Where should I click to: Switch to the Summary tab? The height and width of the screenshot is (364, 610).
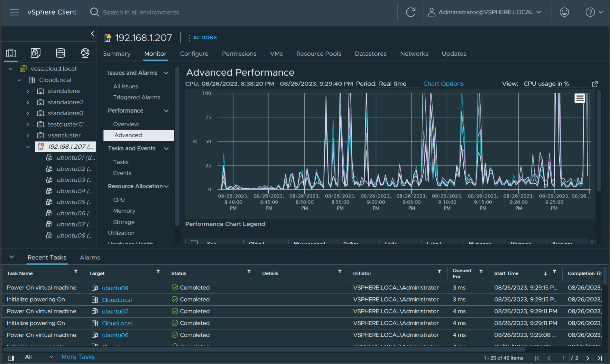tap(116, 54)
